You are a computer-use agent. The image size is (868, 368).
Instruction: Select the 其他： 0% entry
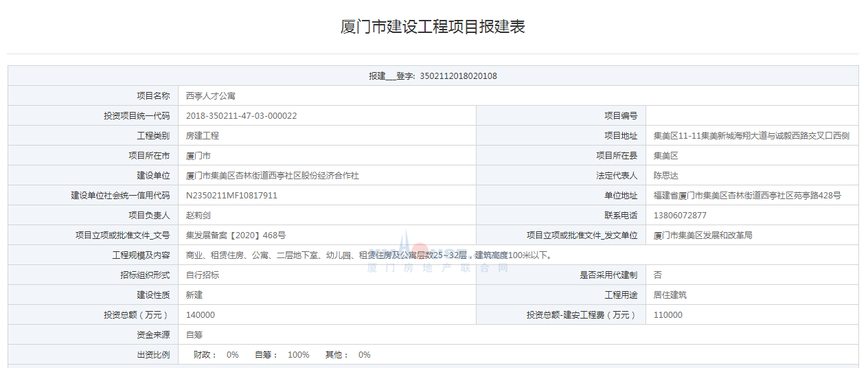(348, 355)
